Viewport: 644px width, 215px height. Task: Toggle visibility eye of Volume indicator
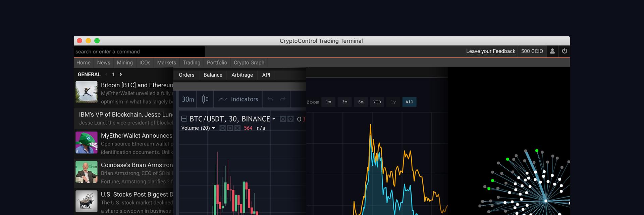point(222,128)
